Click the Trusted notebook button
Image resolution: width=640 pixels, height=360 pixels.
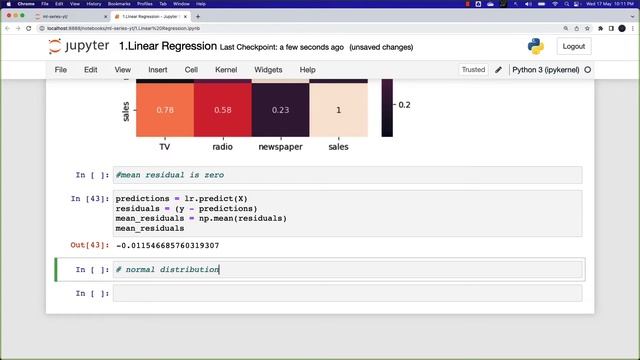click(x=473, y=70)
